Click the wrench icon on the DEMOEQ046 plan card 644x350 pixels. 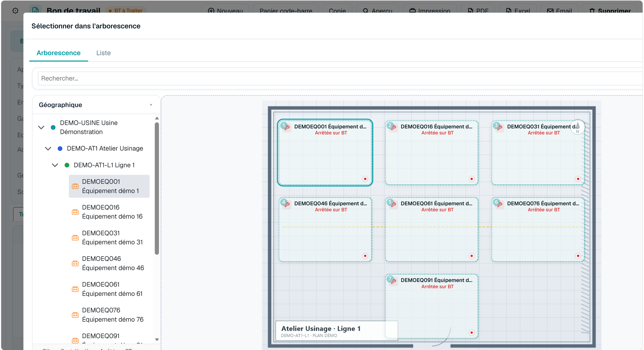click(287, 205)
